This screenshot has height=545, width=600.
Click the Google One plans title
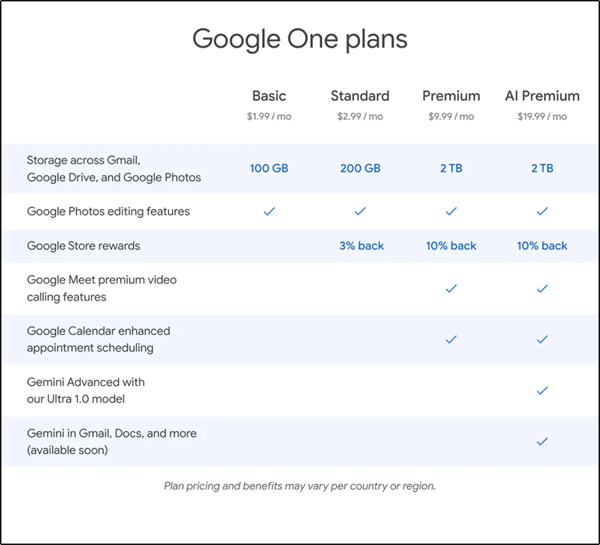point(300,40)
